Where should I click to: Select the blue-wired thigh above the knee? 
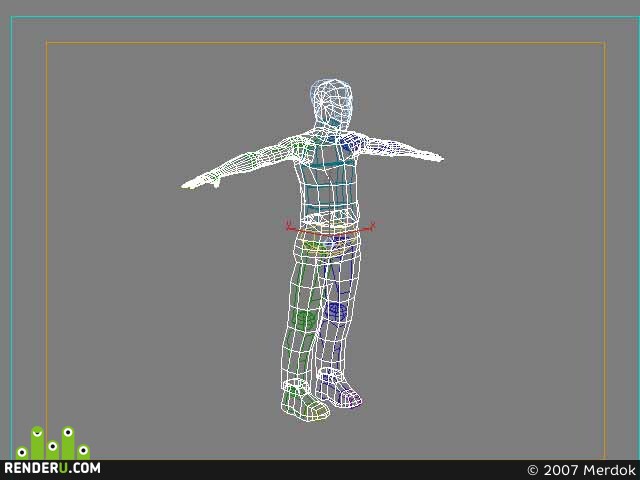point(338,280)
